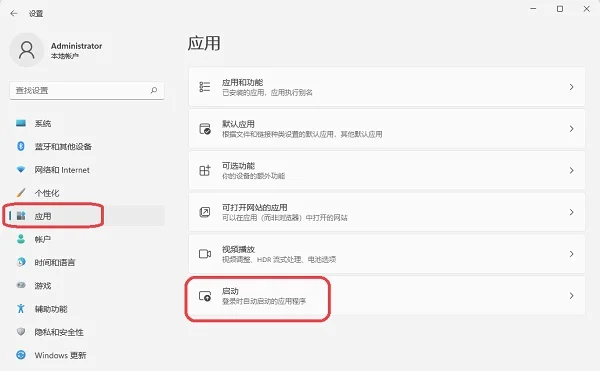Open Windows 更新 category

[x=87, y=355]
